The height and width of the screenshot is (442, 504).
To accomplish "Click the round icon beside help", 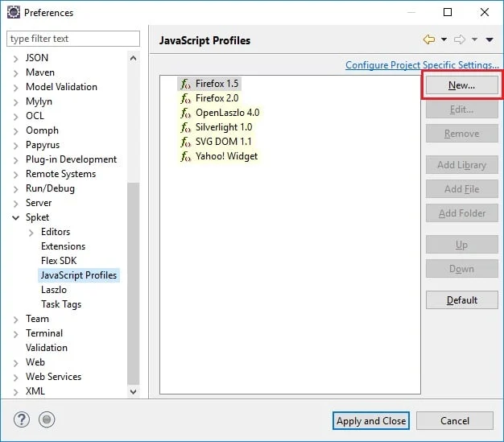I will pyautogui.click(x=47, y=419).
